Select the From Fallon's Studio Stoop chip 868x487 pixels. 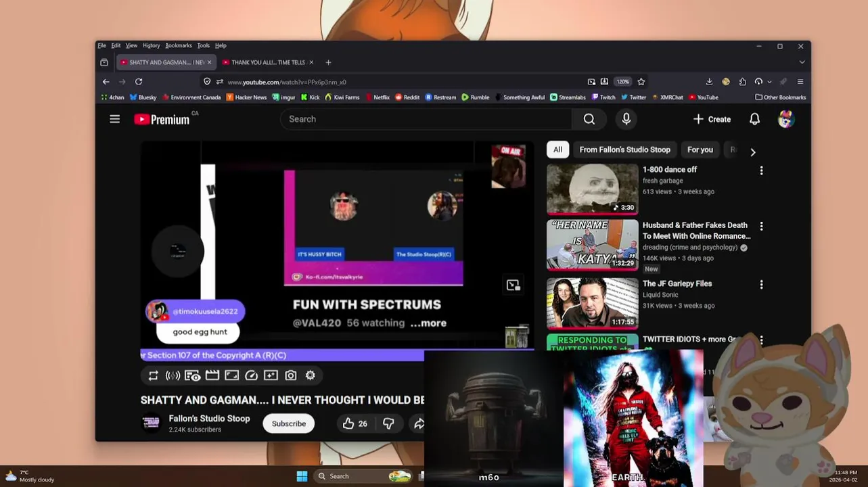[624, 149]
